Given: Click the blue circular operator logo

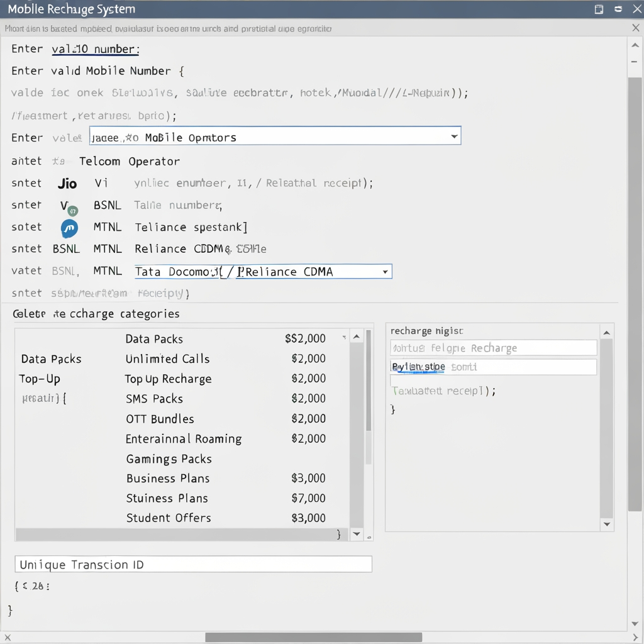Looking at the screenshot, I should pyautogui.click(x=69, y=228).
